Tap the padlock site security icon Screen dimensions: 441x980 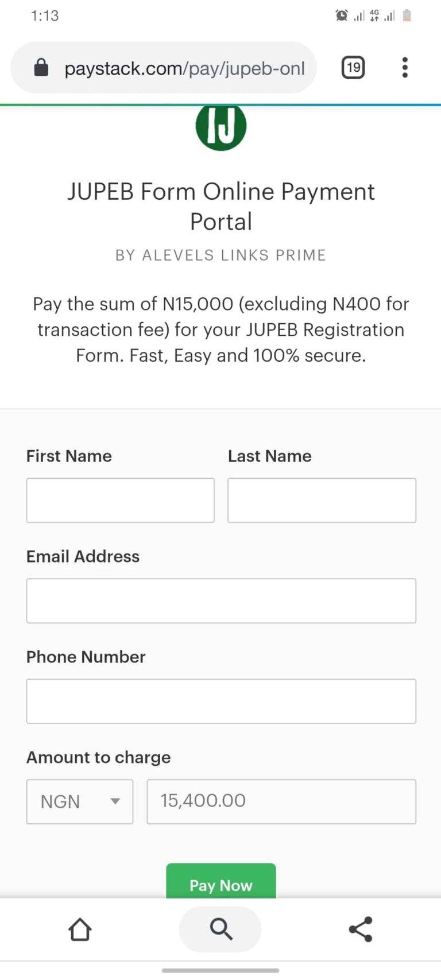[x=41, y=68]
